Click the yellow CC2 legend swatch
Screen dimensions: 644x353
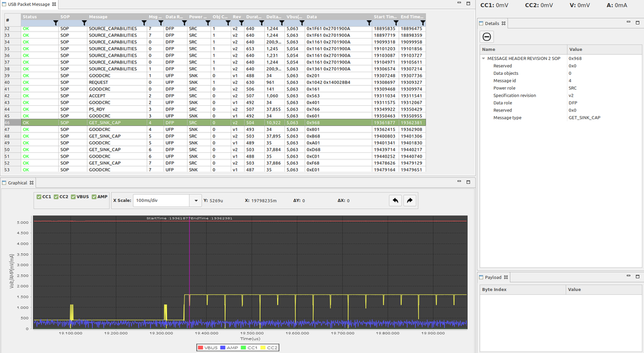[263, 348]
